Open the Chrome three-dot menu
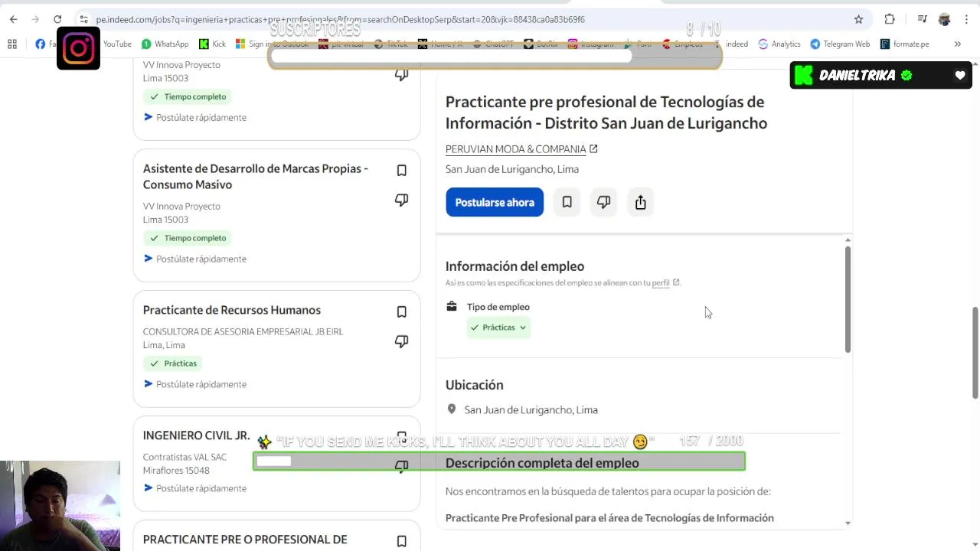 tap(966, 19)
